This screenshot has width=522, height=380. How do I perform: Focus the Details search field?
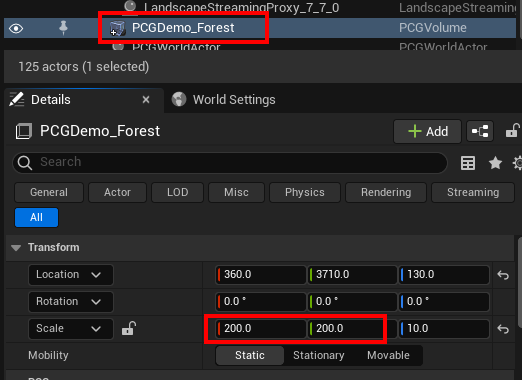point(230,162)
